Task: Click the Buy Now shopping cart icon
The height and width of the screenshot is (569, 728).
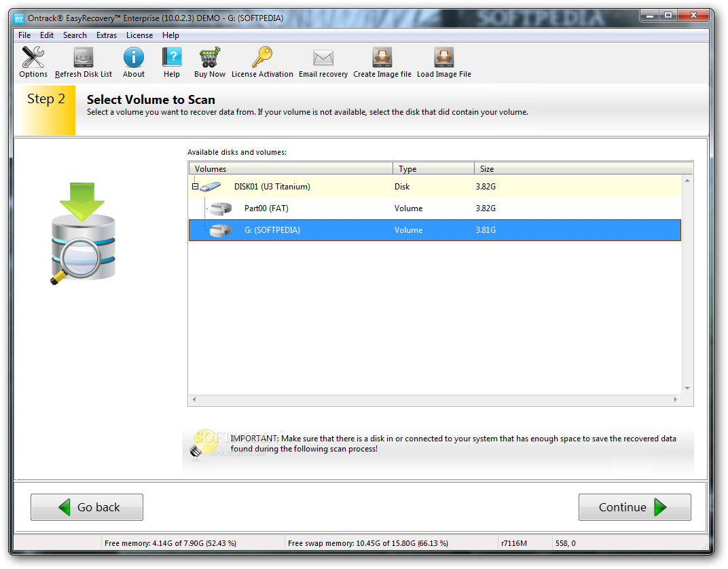Action: coord(210,58)
